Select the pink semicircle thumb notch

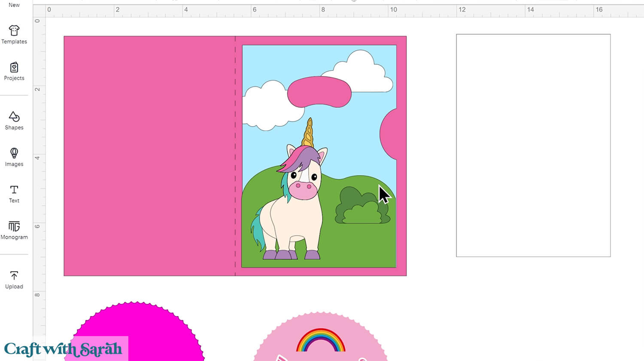388,134
